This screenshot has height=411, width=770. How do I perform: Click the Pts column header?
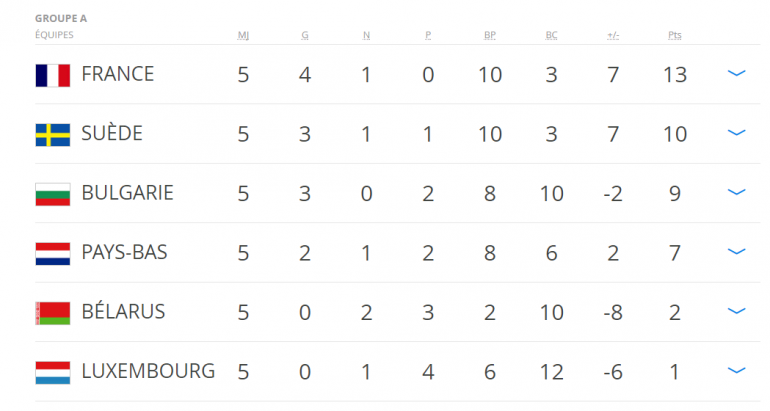(674, 36)
